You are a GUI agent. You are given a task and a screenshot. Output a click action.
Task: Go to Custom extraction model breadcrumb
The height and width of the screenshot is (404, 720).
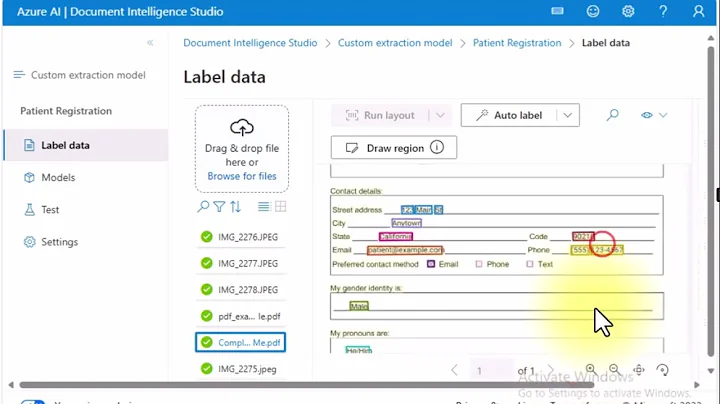click(x=395, y=43)
